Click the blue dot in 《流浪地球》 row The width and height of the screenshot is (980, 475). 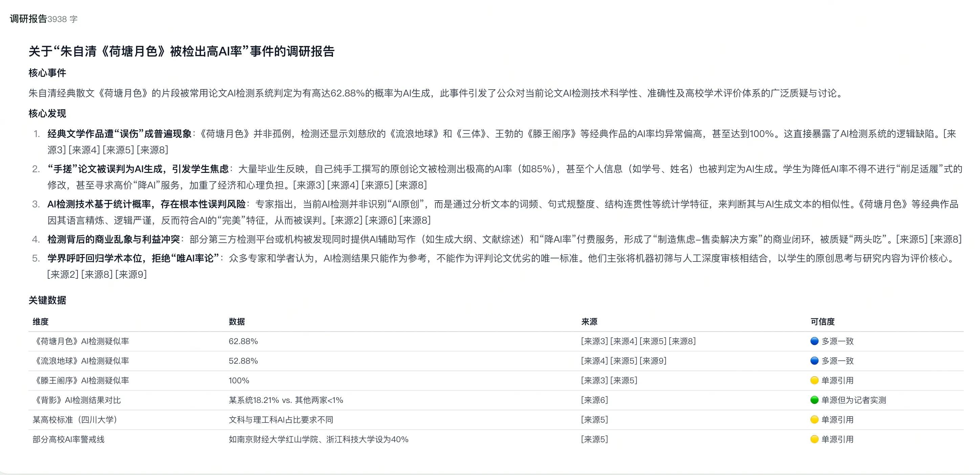tap(814, 361)
